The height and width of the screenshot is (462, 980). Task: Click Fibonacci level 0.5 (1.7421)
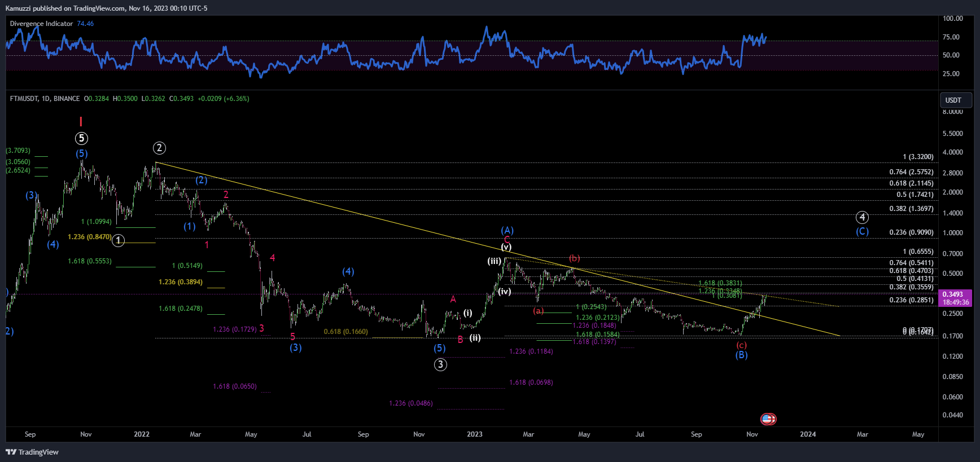pyautogui.click(x=915, y=195)
